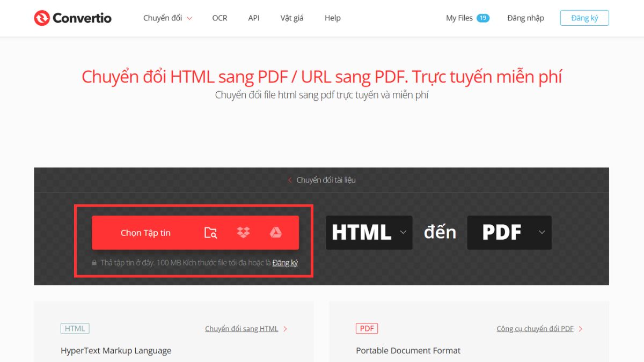Expand the Chuyển đổi navigation dropdown

click(167, 18)
